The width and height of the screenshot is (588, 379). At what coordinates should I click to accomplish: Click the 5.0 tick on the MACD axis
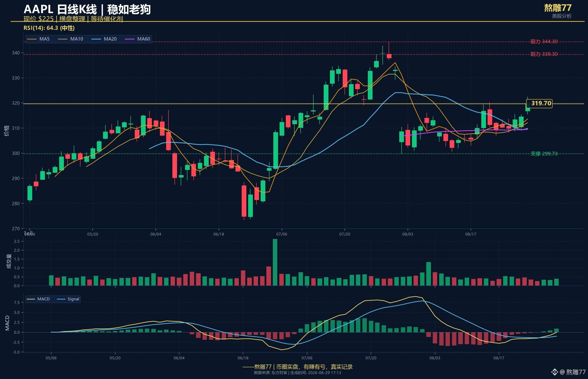[17, 312]
